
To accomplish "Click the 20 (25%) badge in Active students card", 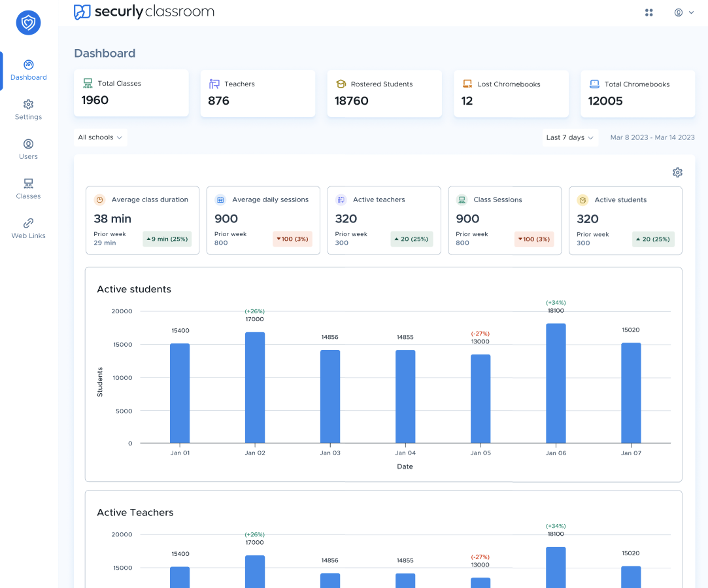I will [x=653, y=239].
